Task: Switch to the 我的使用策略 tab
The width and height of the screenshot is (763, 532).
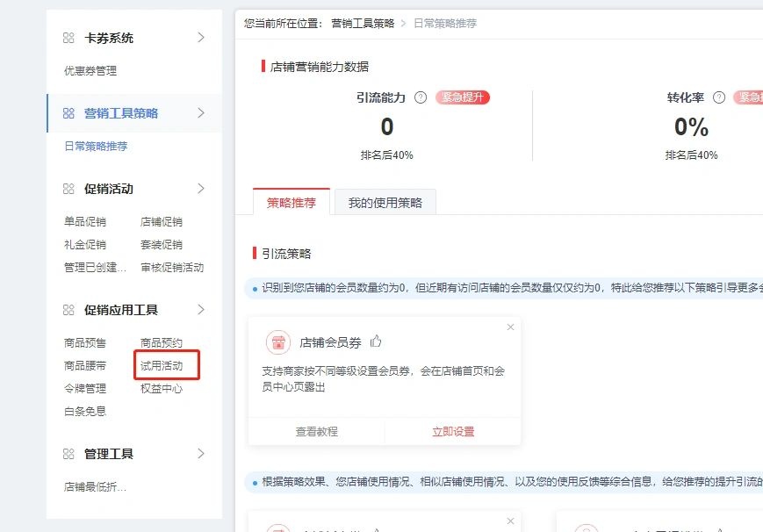Action: click(385, 203)
